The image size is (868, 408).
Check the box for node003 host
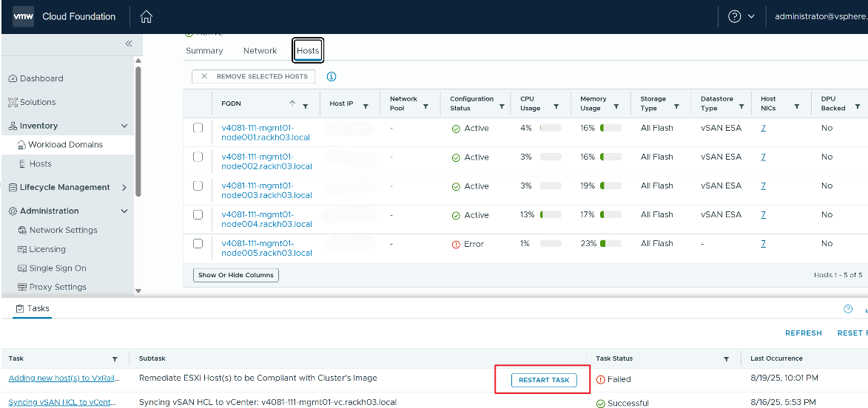coord(198,186)
